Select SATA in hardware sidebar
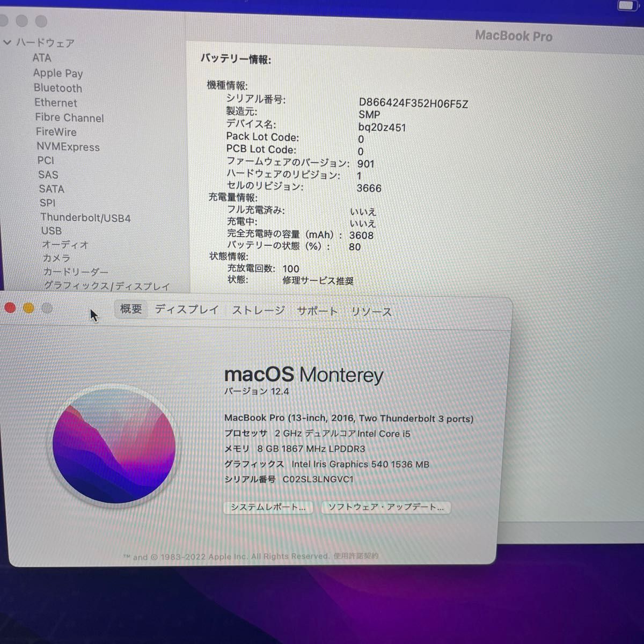Viewport: 644px width, 644px height. [x=52, y=189]
